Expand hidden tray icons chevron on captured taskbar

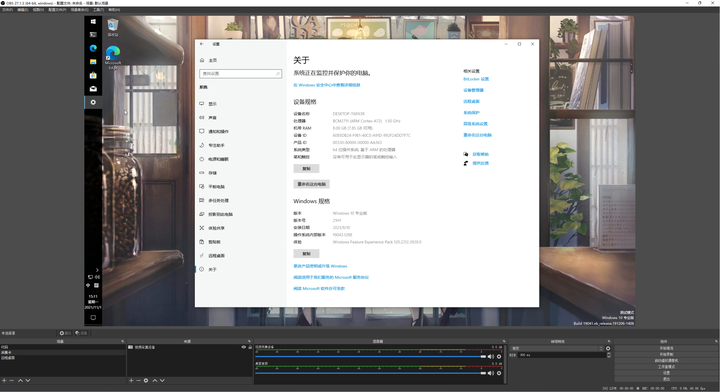96,270
